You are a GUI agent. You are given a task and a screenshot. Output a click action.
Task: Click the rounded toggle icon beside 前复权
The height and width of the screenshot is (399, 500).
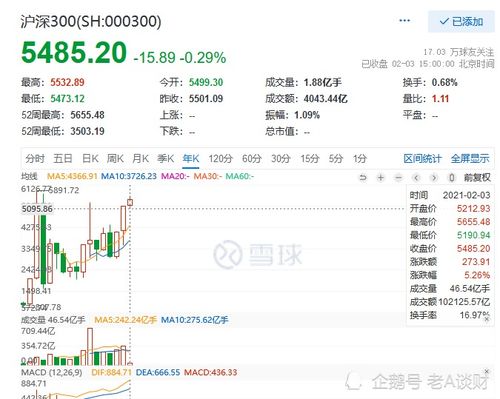tap(451, 178)
